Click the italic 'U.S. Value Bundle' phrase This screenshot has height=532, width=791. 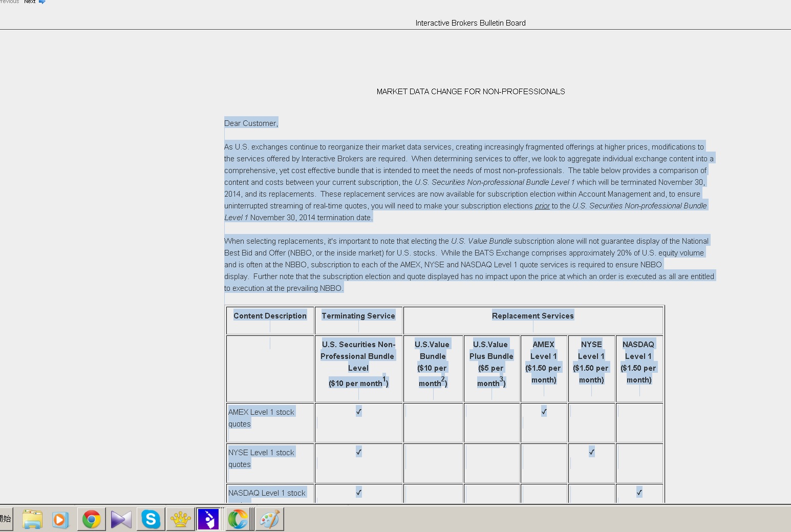pos(481,241)
